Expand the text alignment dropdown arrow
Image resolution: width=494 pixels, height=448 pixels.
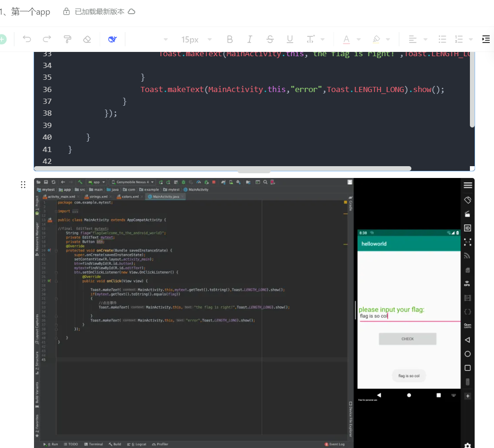(425, 40)
